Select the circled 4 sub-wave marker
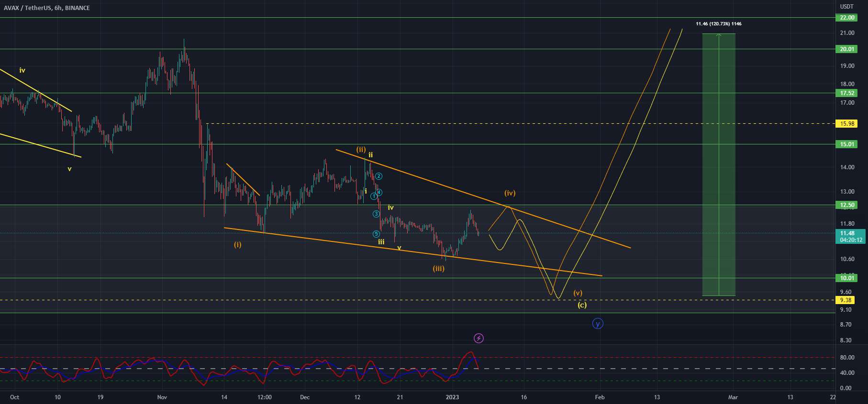 (x=378, y=192)
